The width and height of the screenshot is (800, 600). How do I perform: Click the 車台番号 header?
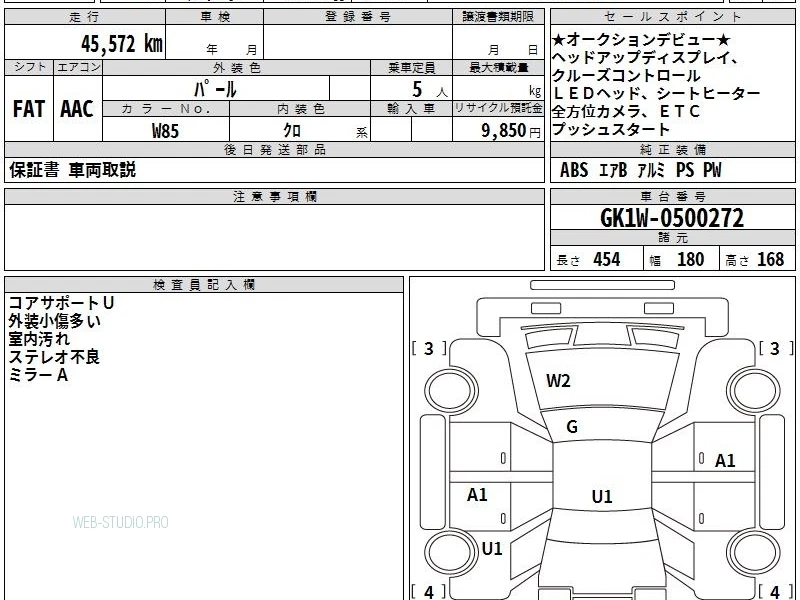point(672,196)
